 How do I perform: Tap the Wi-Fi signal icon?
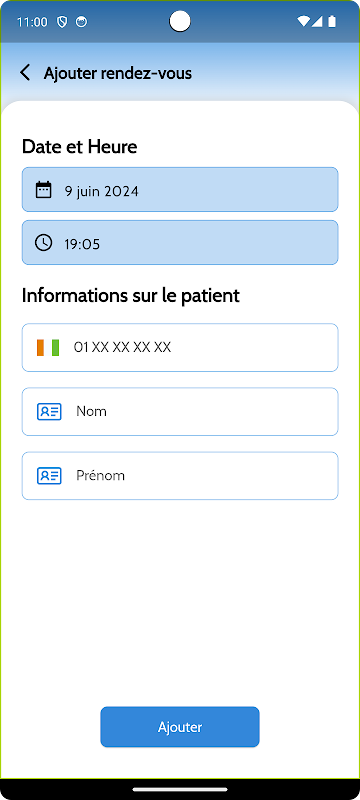(303, 21)
